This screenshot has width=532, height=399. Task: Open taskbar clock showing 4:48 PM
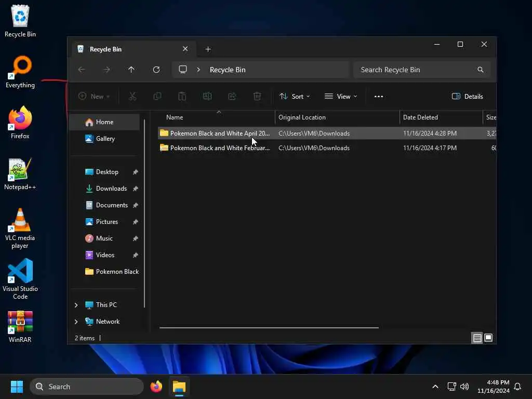click(494, 387)
